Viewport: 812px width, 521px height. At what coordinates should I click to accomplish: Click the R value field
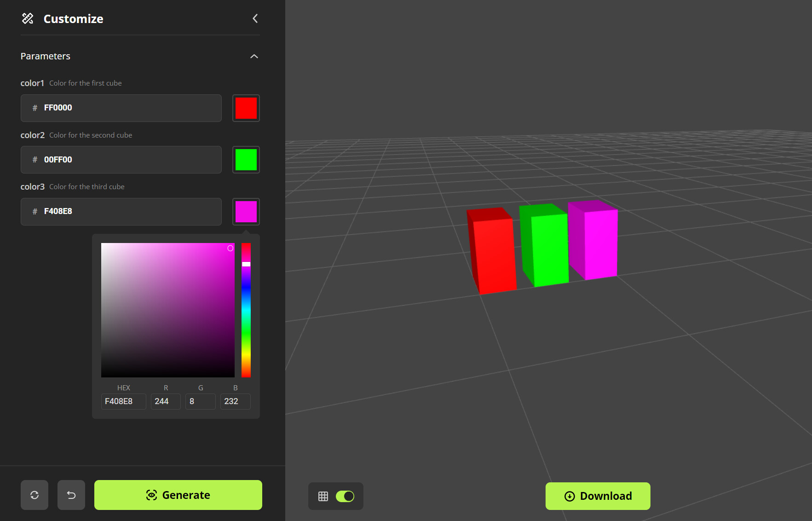click(x=166, y=401)
